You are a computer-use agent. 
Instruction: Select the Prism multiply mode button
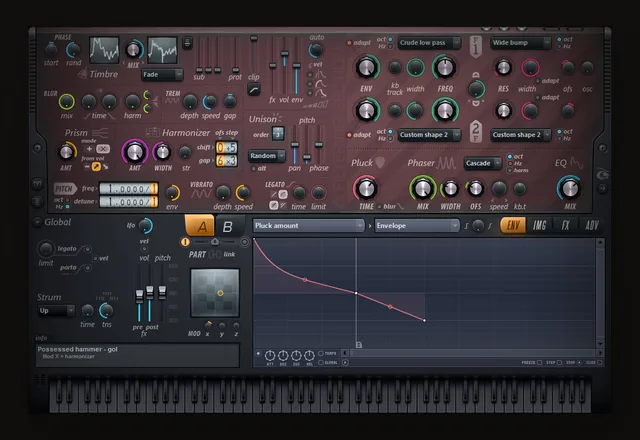[x=103, y=149]
